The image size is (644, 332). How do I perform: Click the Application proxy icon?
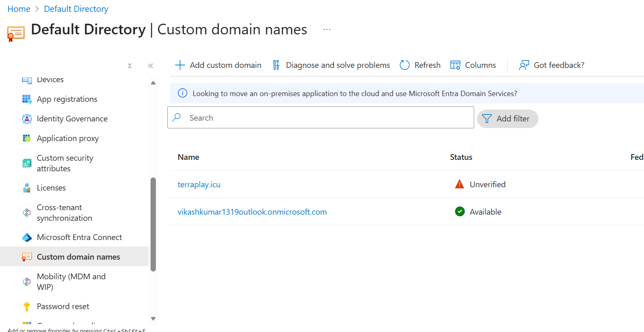(x=27, y=138)
